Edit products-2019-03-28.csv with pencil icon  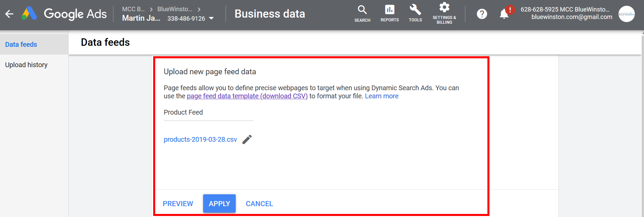(x=247, y=139)
